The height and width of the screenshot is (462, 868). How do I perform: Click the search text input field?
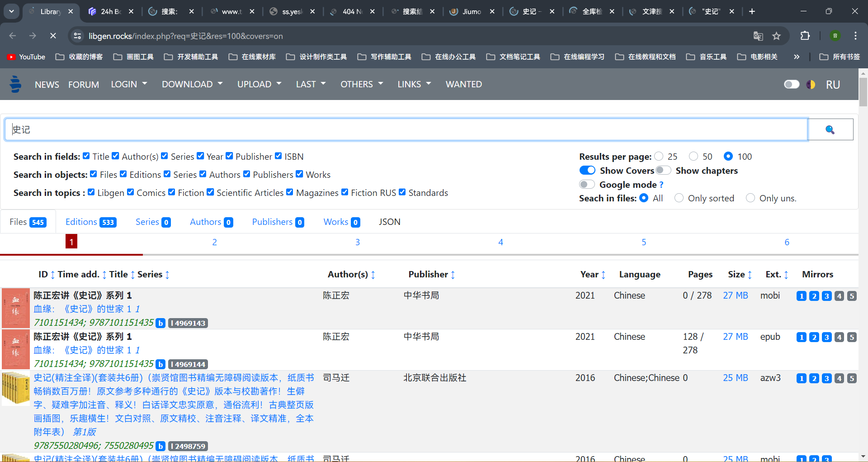pyautogui.click(x=407, y=130)
